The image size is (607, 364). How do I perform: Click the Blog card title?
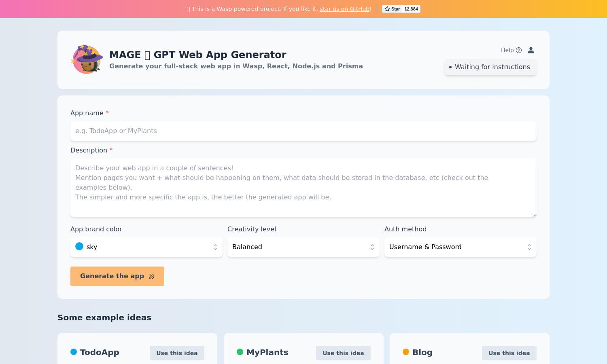pos(422,352)
